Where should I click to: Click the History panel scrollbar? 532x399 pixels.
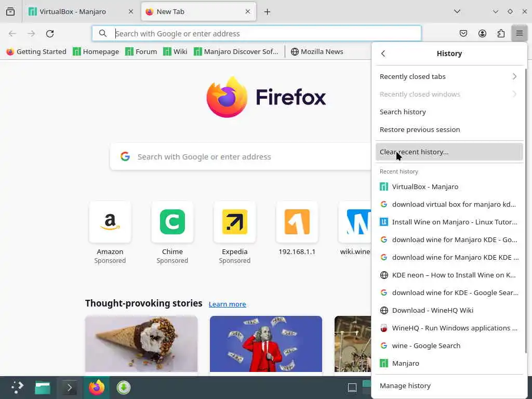(x=526, y=210)
